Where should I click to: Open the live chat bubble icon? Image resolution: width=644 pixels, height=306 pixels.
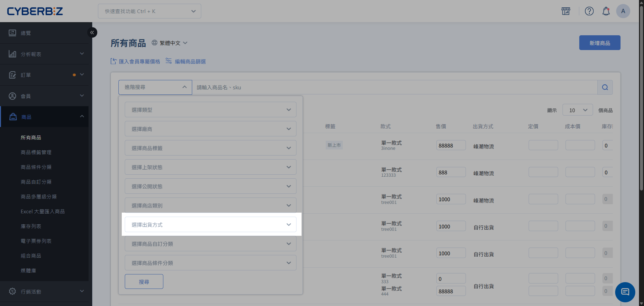click(625, 292)
